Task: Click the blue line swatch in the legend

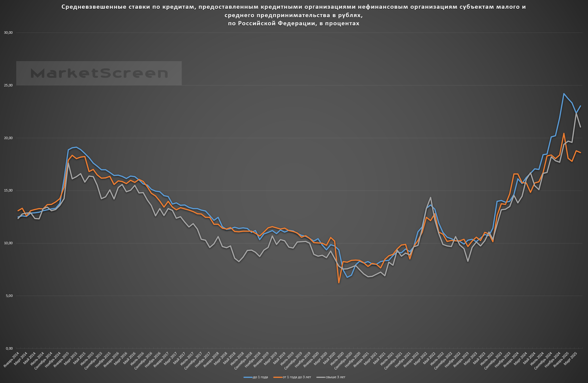Action: (248, 377)
